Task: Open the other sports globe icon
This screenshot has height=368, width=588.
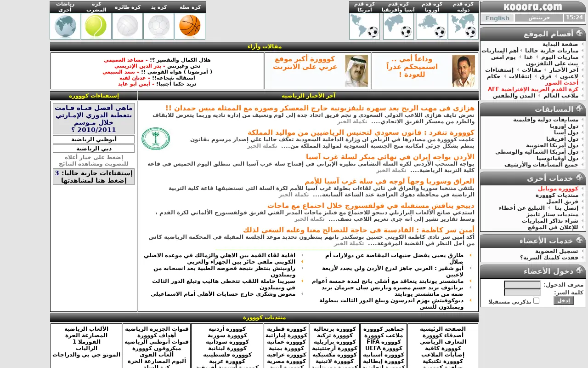Action: [65, 26]
